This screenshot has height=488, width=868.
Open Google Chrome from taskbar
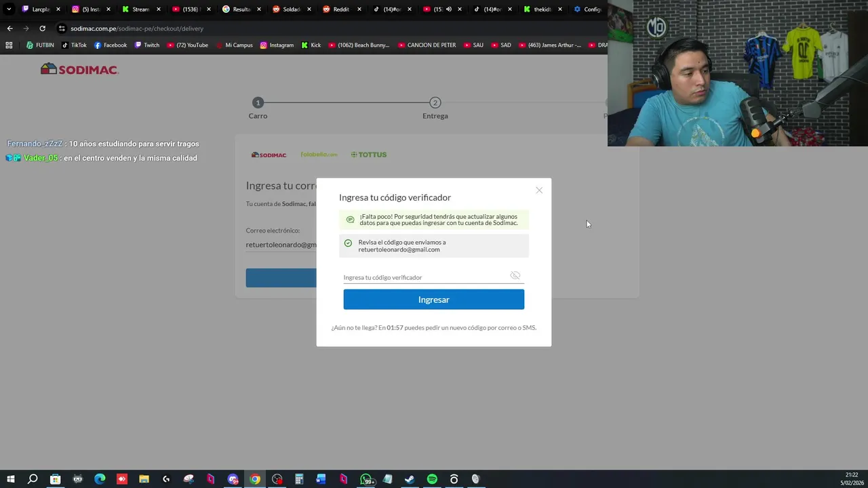[255, 479]
